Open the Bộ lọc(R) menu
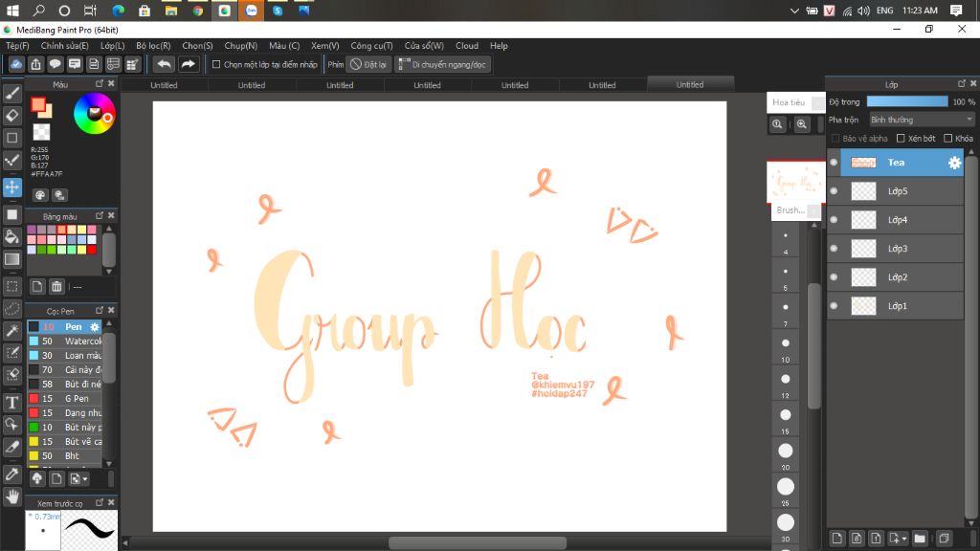 153,45
